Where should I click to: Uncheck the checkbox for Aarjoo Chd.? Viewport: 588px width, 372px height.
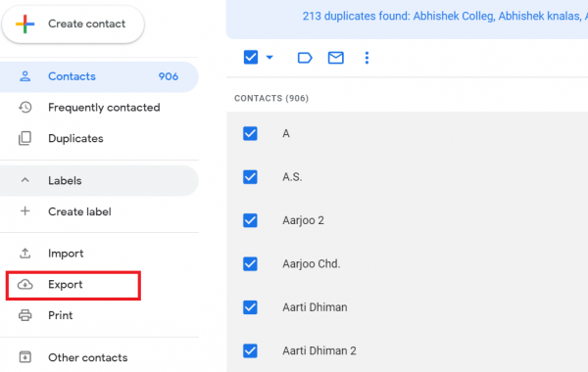coord(250,263)
